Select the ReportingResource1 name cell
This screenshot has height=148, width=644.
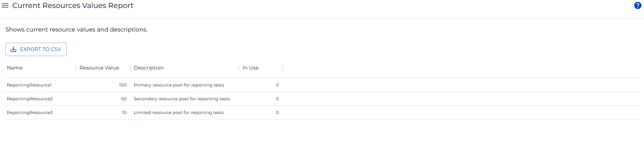29,85
